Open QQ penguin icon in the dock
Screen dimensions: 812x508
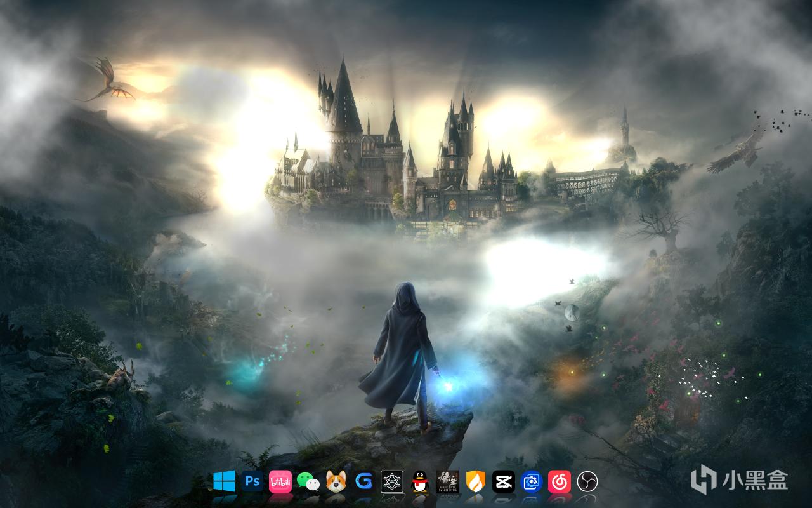[419, 481]
